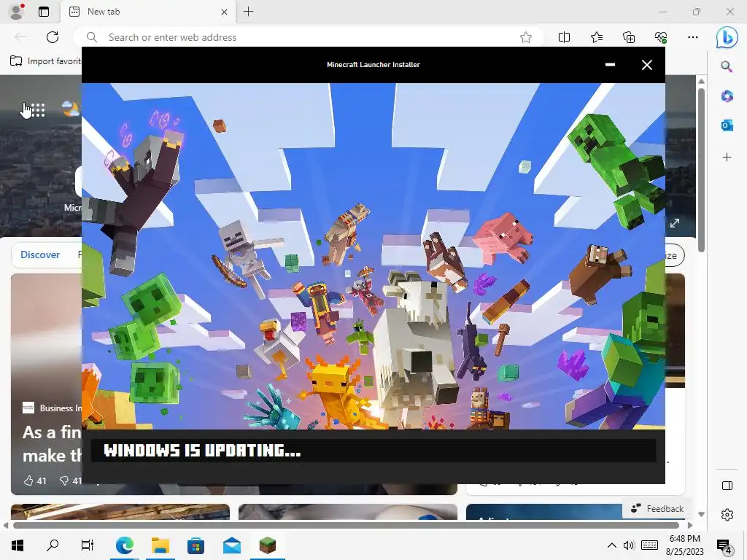The image size is (747, 560).
Task: Open the notification center with 4 alerts
Action: point(724,545)
